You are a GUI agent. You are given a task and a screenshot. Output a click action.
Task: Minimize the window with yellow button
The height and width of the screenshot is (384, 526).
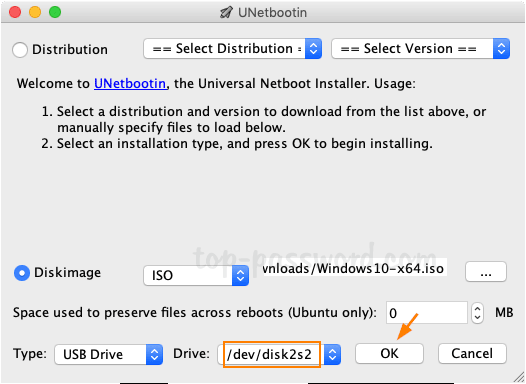click(35, 12)
